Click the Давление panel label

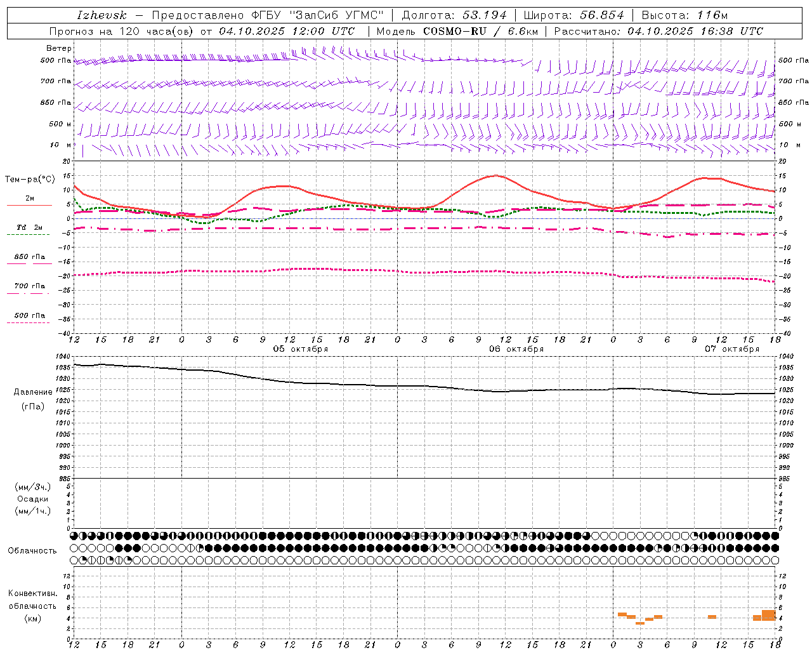[x=32, y=392]
